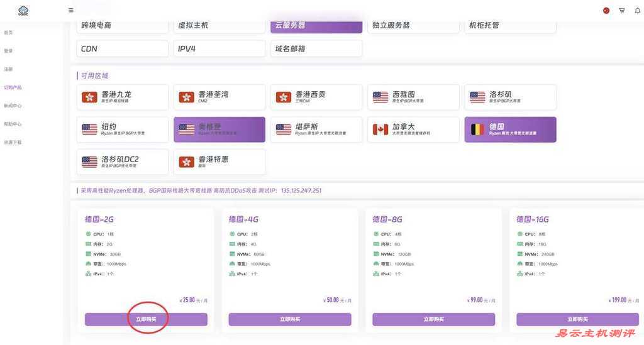
Task: Click the cloud logo in the top-left corner
Action: pos(23,10)
